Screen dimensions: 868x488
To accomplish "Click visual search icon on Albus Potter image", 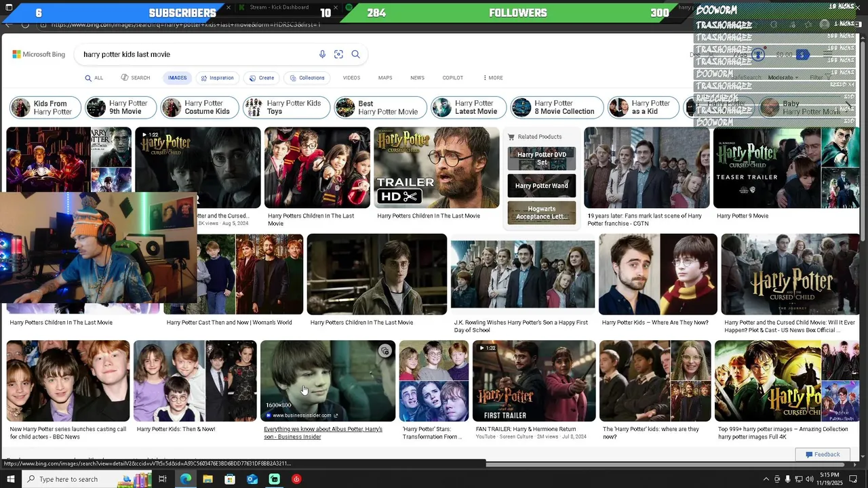I will coord(385,350).
